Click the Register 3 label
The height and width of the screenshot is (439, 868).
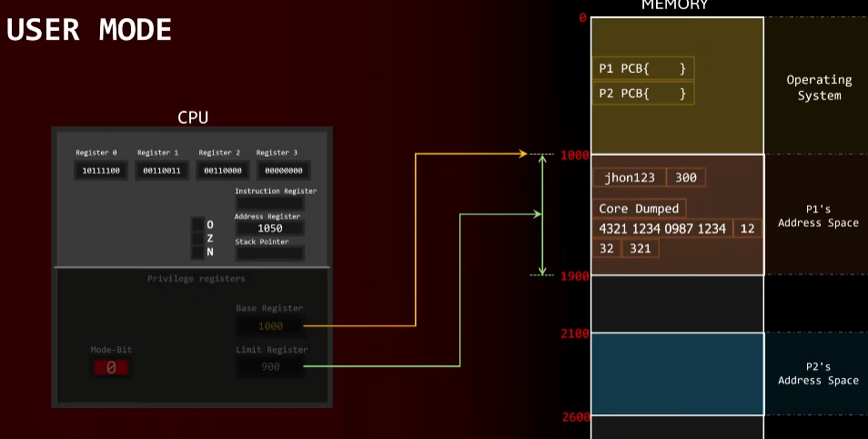pyautogui.click(x=277, y=152)
